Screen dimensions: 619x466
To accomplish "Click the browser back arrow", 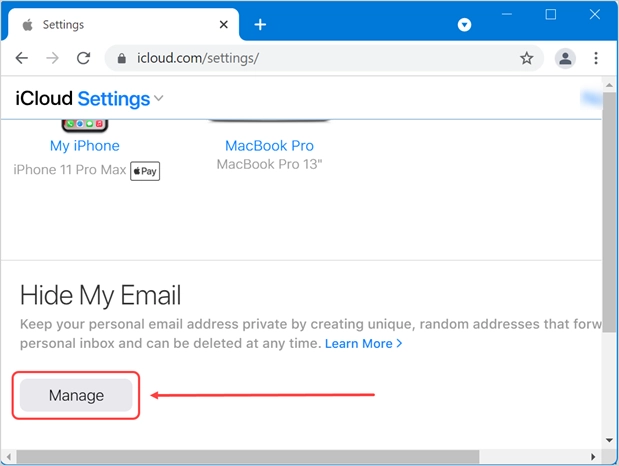I will 22,58.
